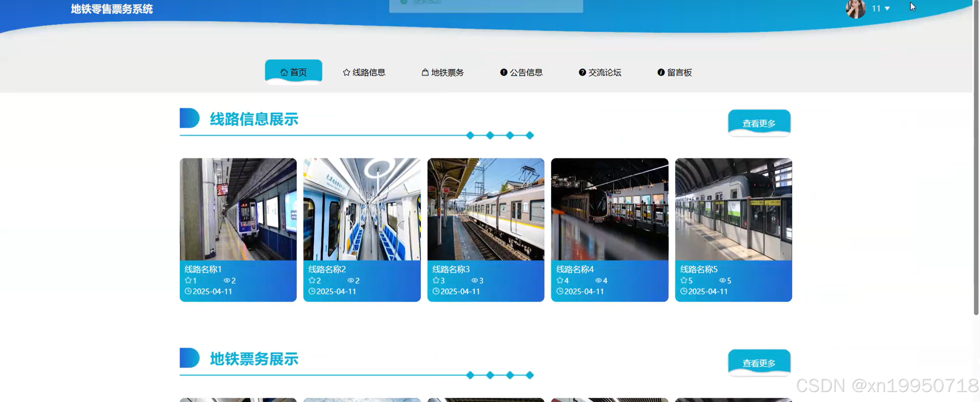The image size is (980, 402).
Task: Click 查看更多 in 地铁票务展示 section
Action: click(x=759, y=363)
